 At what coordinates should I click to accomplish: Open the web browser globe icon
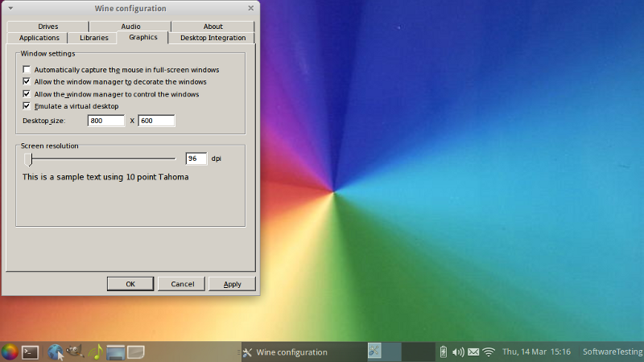pos(55,352)
